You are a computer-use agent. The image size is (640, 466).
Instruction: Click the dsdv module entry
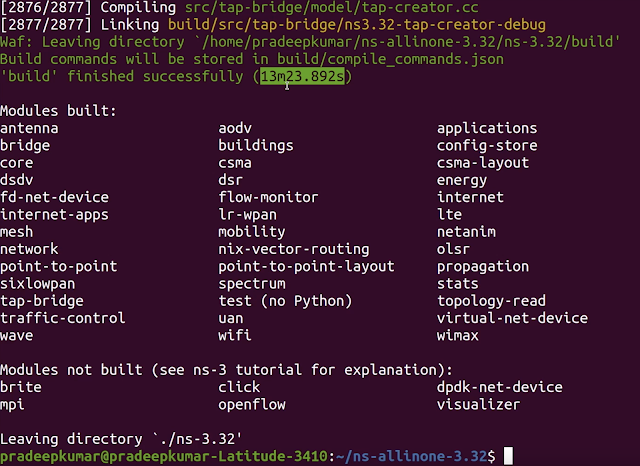[17, 180]
